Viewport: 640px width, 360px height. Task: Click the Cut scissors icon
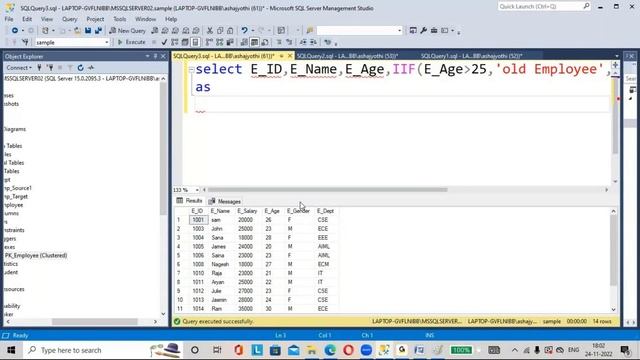click(210, 31)
